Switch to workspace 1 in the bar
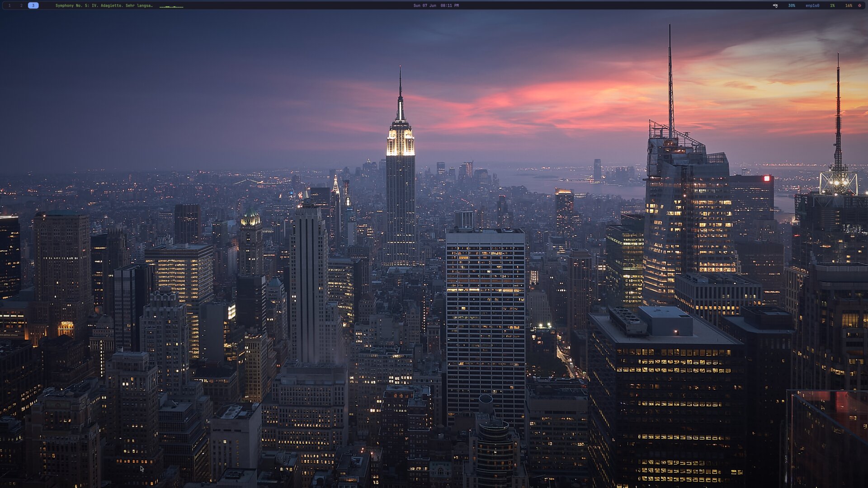This screenshot has width=868, height=488. tap(9, 5)
